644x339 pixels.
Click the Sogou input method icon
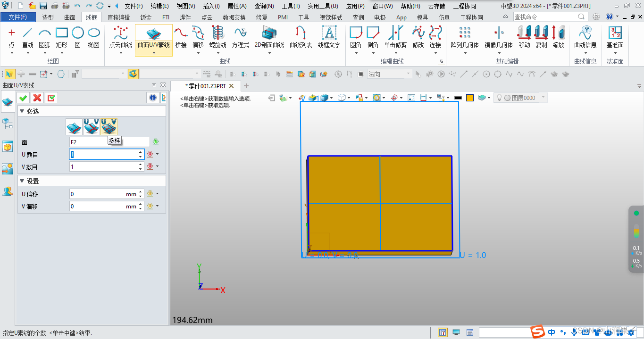(537, 332)
